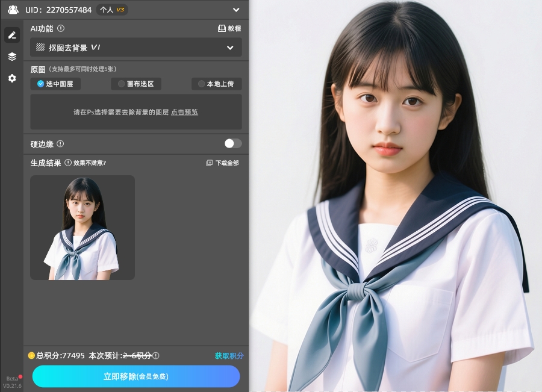Open the layers stack panel in sidebar
Screen dimensions: 542x392
(12, 57)
